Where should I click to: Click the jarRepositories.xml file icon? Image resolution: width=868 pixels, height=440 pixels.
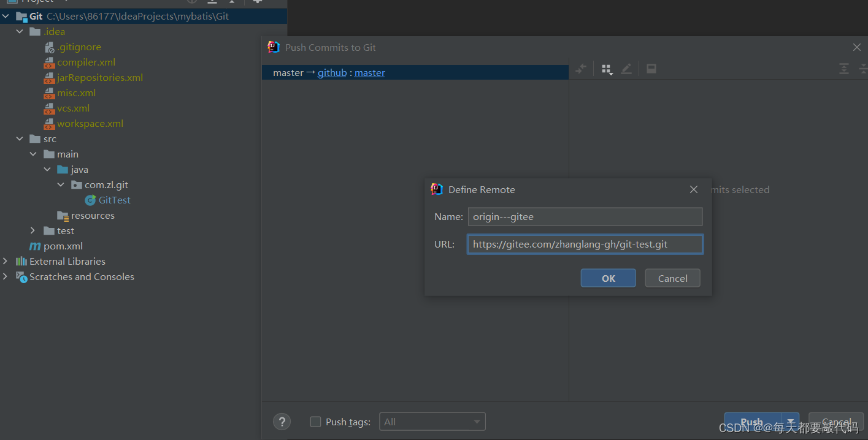pos(50,78)
